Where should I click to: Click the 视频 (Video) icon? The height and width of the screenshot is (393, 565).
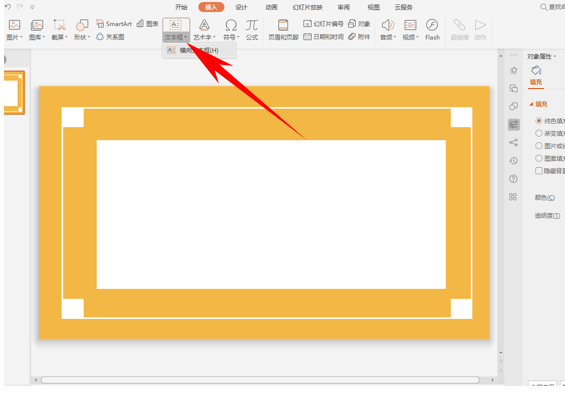point(410,25)
